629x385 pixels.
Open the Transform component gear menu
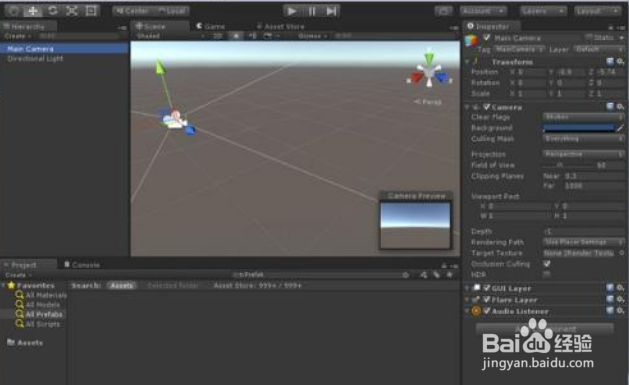[x=621, y=61]
